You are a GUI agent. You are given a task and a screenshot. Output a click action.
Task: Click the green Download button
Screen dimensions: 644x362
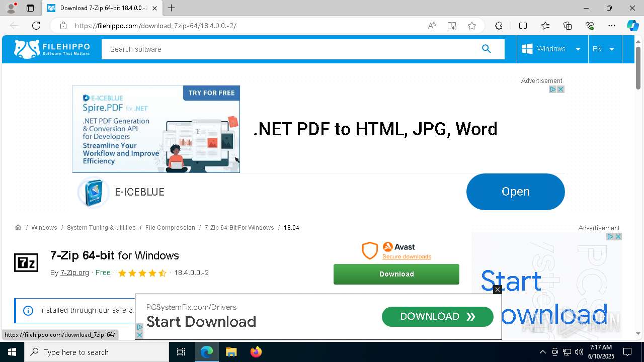click(x=396, y=274)
